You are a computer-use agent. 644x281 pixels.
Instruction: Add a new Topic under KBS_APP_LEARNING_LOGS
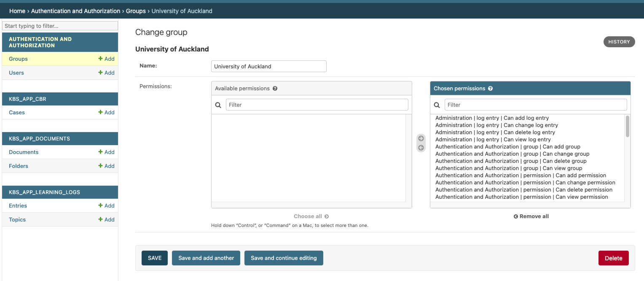click(x=107, y=219)
